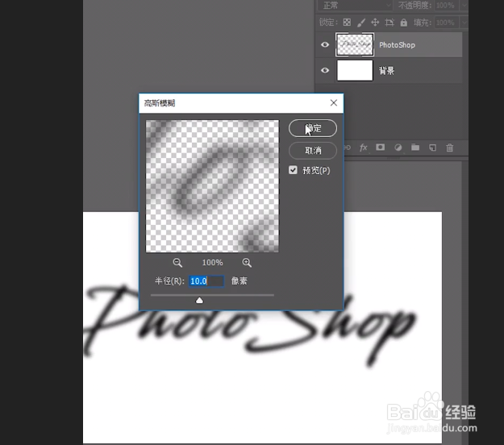The image size is (504, 445).
Task: Click the 填充 fill value field
Action: pos(445,23)
